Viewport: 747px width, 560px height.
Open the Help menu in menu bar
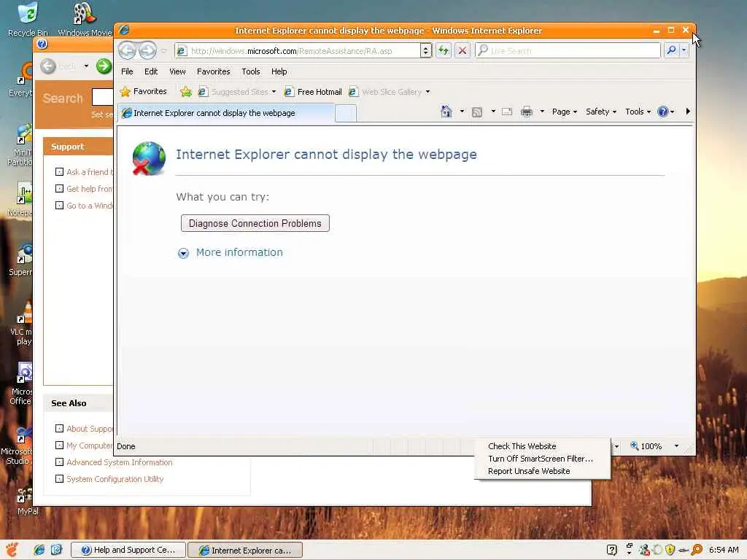click(x=279, y=71)
